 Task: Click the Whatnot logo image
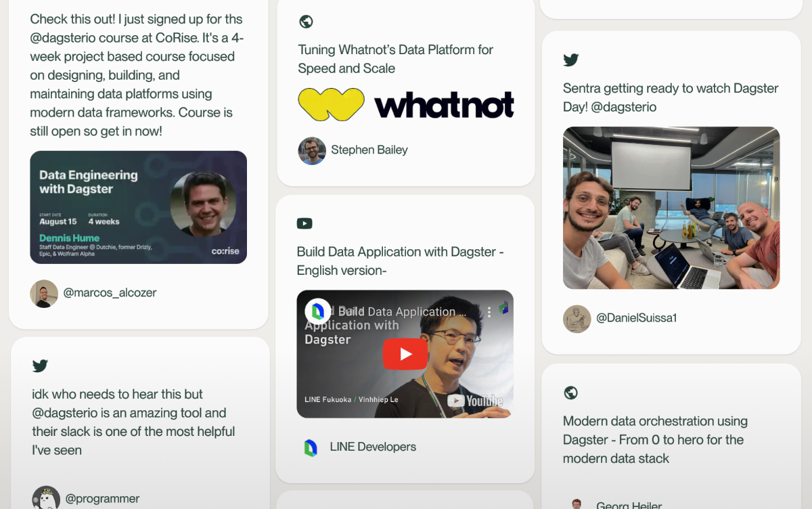405,105
